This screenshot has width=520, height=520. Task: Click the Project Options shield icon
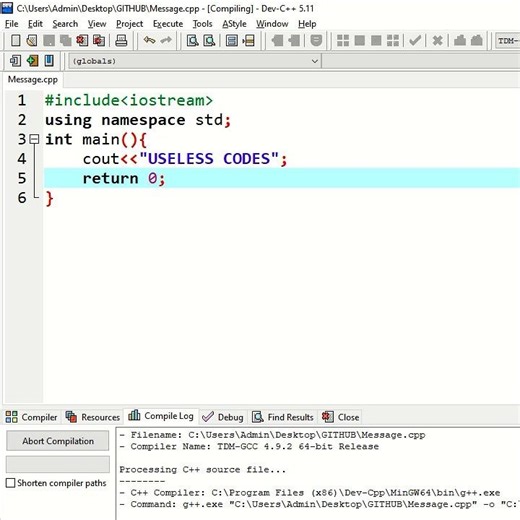[316, 41]
